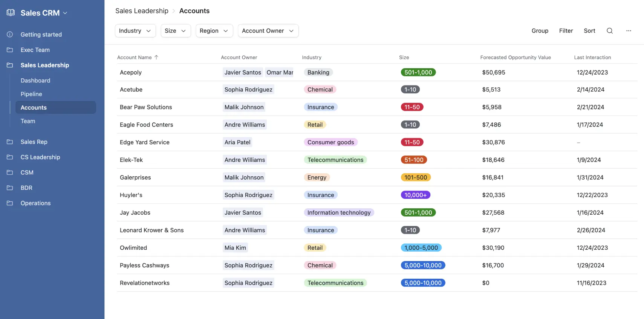
Task: Expand the Size filter dropdown
Action: tap(176, 31)
